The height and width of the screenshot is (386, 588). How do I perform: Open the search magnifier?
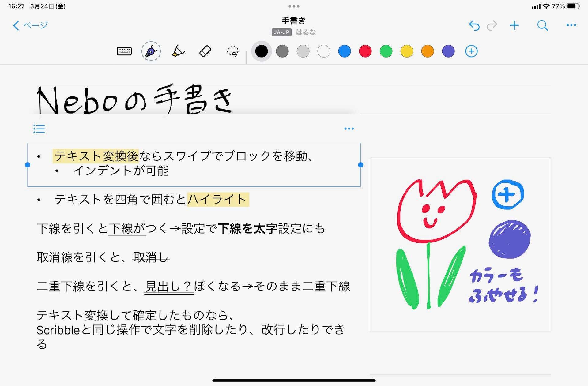542,25
